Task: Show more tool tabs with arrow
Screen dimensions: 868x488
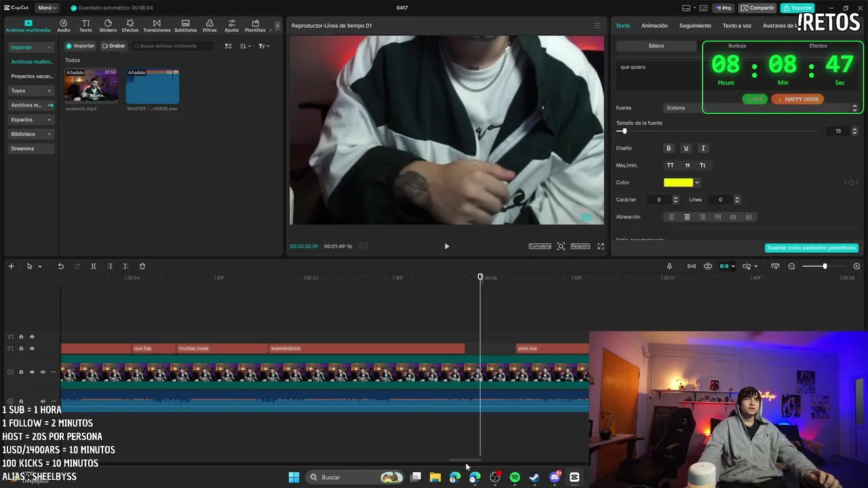Action: click(277, 26)
